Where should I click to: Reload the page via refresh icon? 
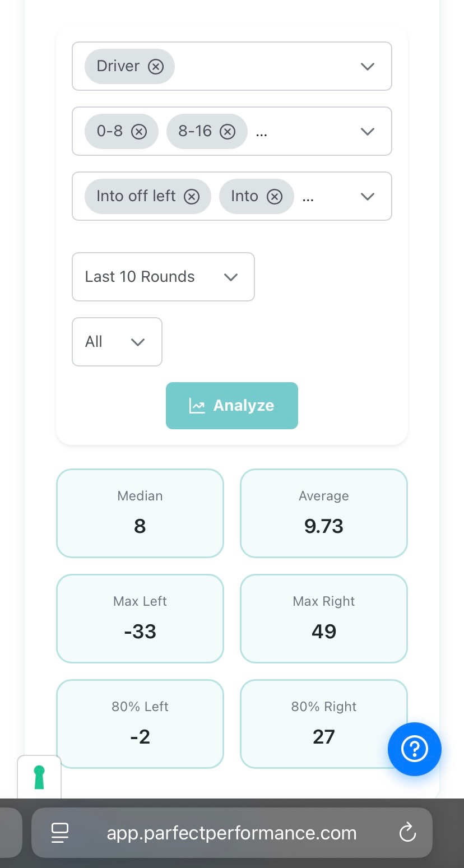407,833
